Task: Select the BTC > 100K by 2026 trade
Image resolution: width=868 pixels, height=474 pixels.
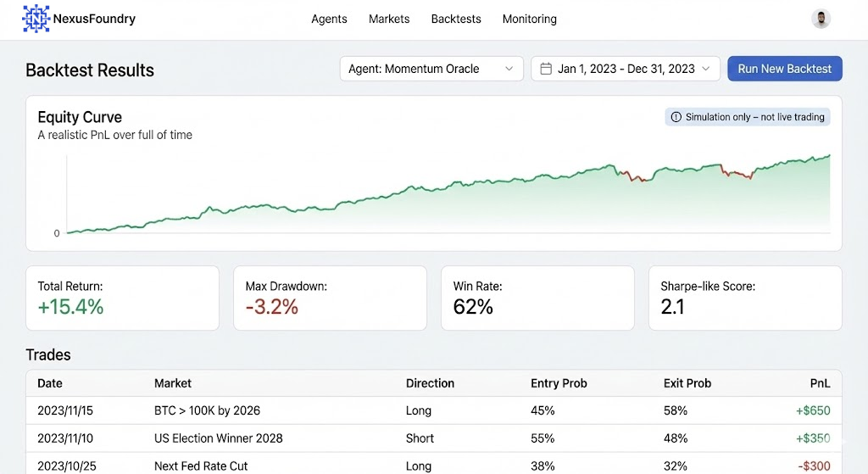Action: (x=207, y=410)
